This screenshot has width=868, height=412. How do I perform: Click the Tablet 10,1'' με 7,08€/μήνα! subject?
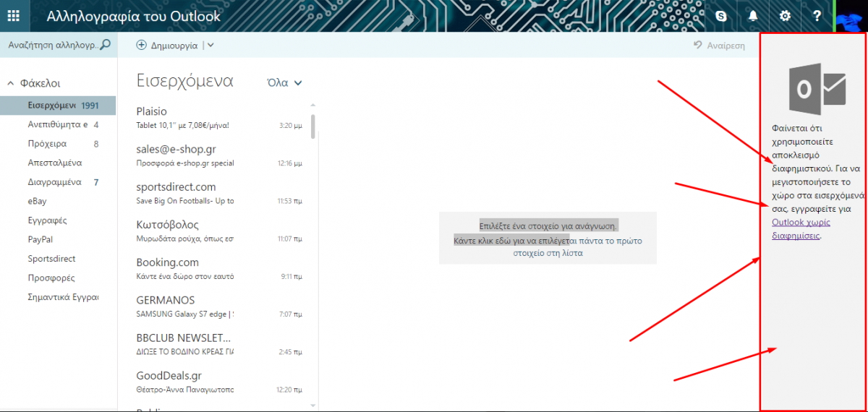[182, 126]
